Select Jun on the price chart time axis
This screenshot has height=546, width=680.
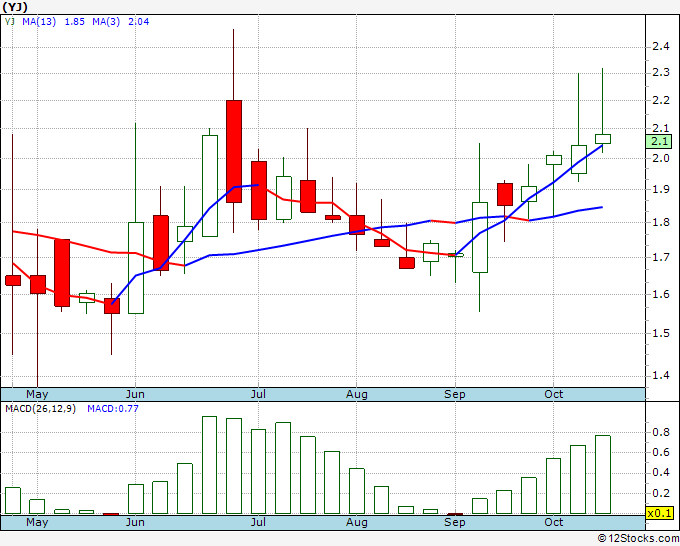click(x=135, y=395)
